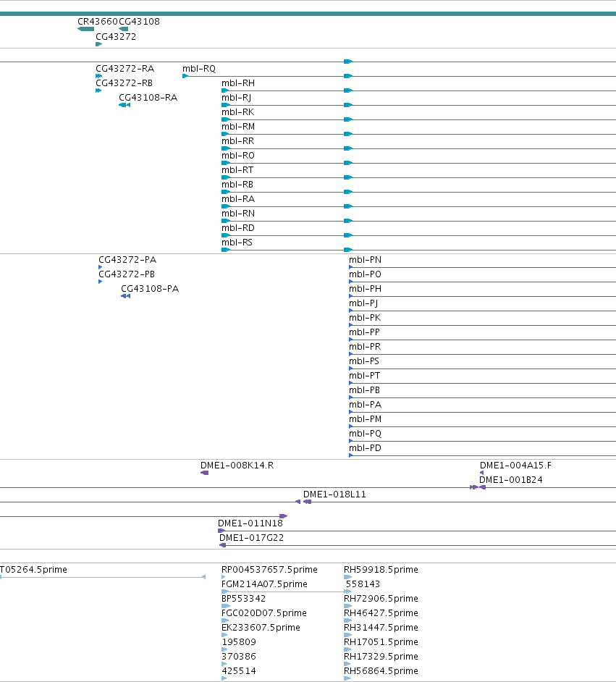The width and height of the screenshot is (616, 682).
Task: Open the mbl-RQ transcript
Action: point(199,68)
